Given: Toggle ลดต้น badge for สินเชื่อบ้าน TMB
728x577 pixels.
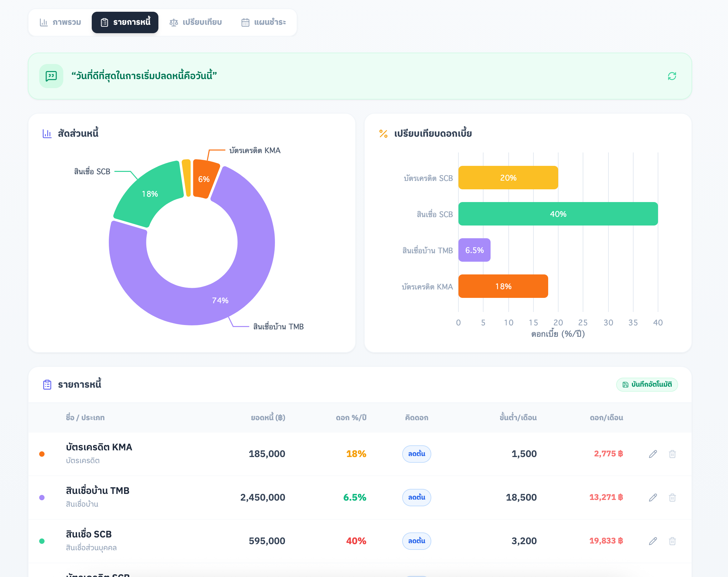Looking at the screenshot, I should [x=416, y=497].
